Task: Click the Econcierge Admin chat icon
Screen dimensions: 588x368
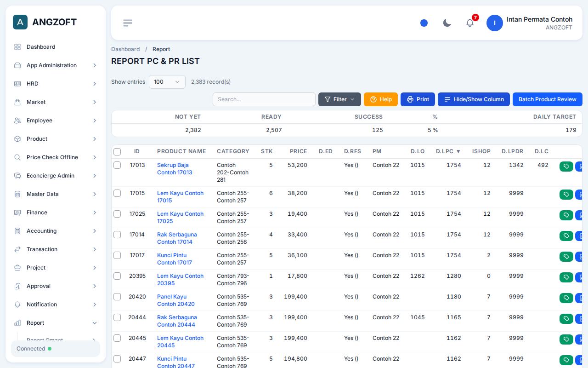Action: click(17, 176)
